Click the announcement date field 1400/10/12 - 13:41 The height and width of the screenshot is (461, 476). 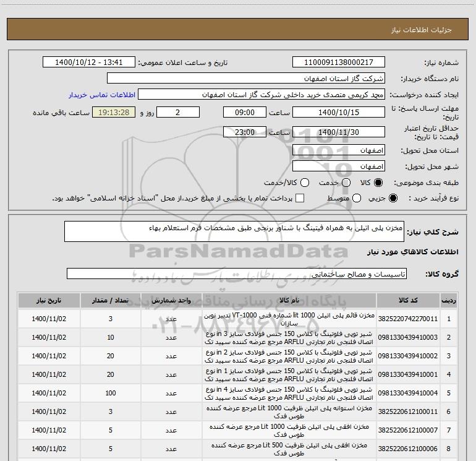88,62
